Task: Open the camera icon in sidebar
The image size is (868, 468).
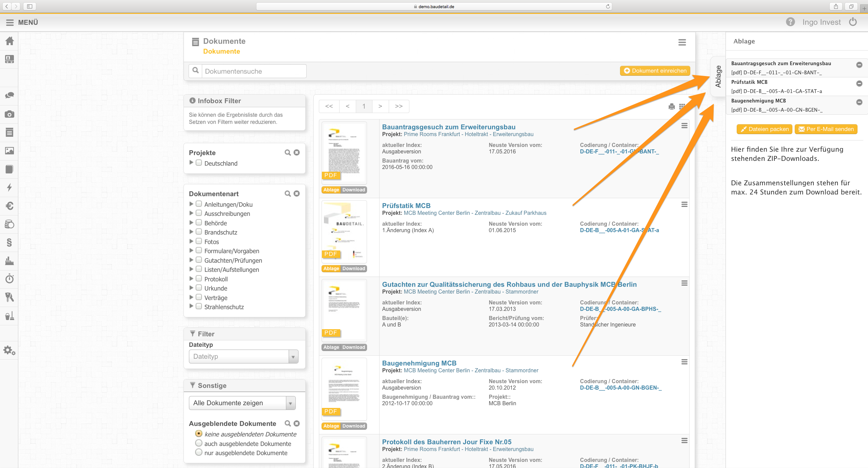Action: [x=9, y=114]
